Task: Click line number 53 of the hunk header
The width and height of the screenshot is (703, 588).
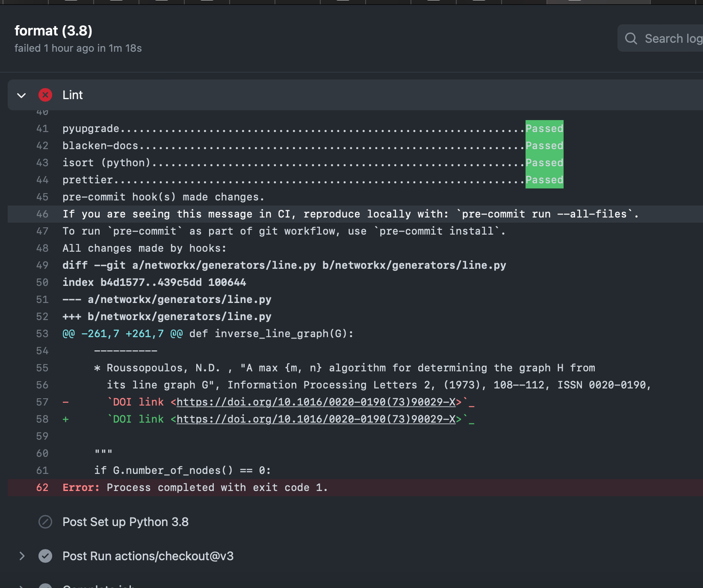Action: 42,334
